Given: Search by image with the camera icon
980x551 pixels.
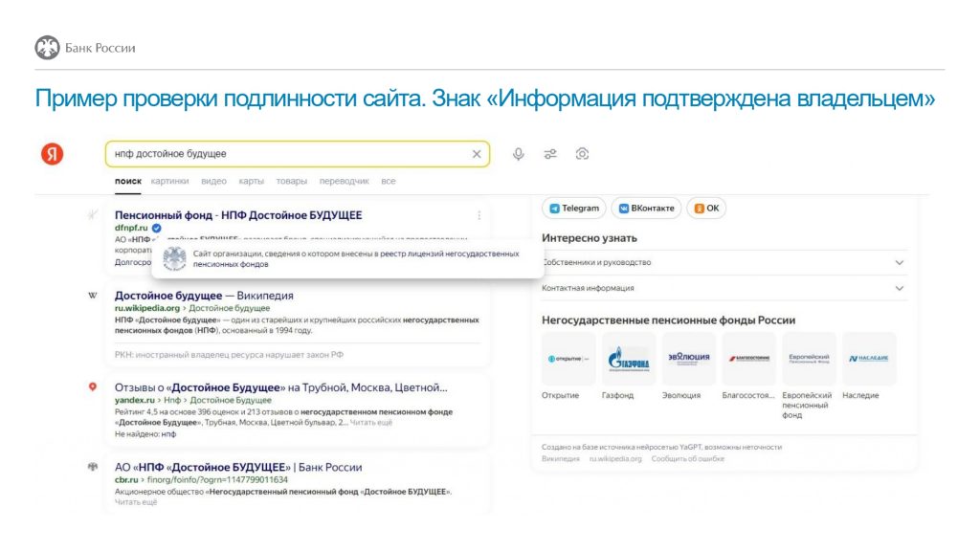Looking at the screenshot, I should [582, 154].
